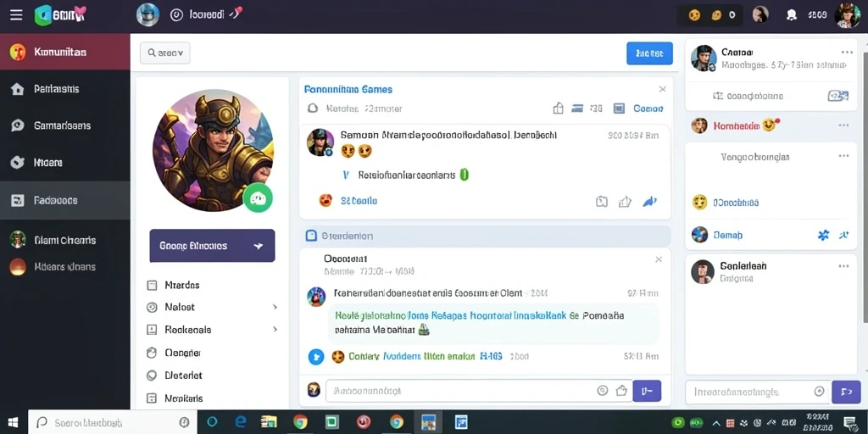Click the badge icon on Oooogdoonoe row
The height and width of the screenshot is (434, 868).
pos(837,96)
